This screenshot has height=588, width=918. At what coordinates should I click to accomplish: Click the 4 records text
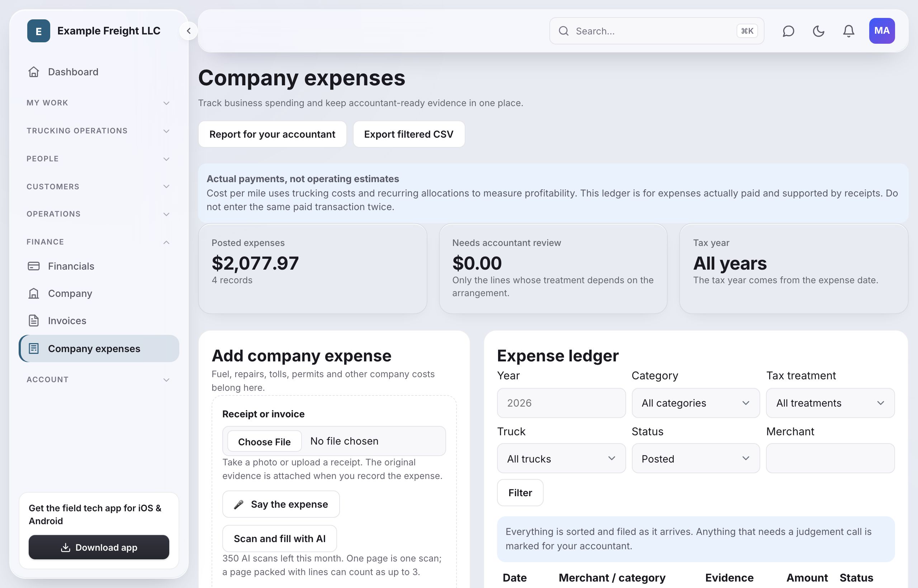tap(232, 280)
